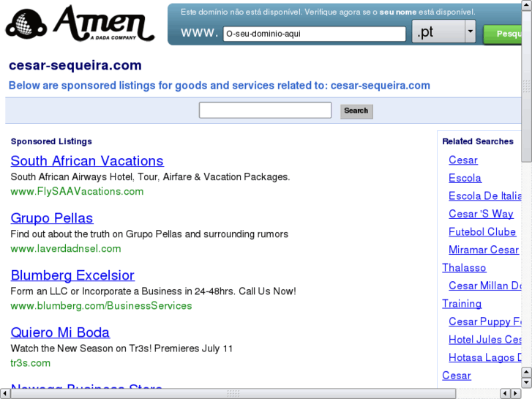
Task: Open the Blumberg Excelsior link
Action: tap(72, 275)
